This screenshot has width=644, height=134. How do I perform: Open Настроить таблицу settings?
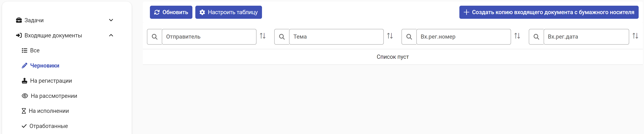click(x=228, y=12)
